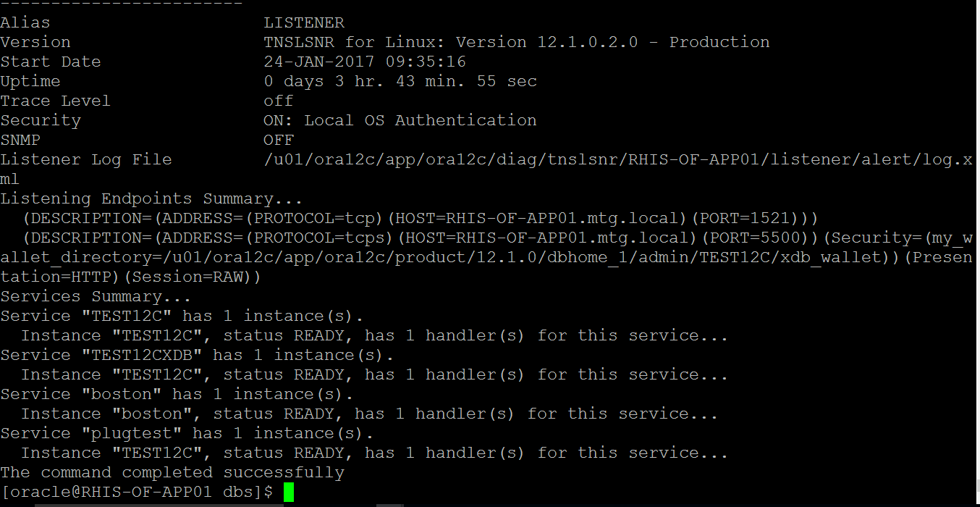Click the start date 24-JAN-2017 09:35:16
Screen dimensions: 980x507
(x=365, y=62)
